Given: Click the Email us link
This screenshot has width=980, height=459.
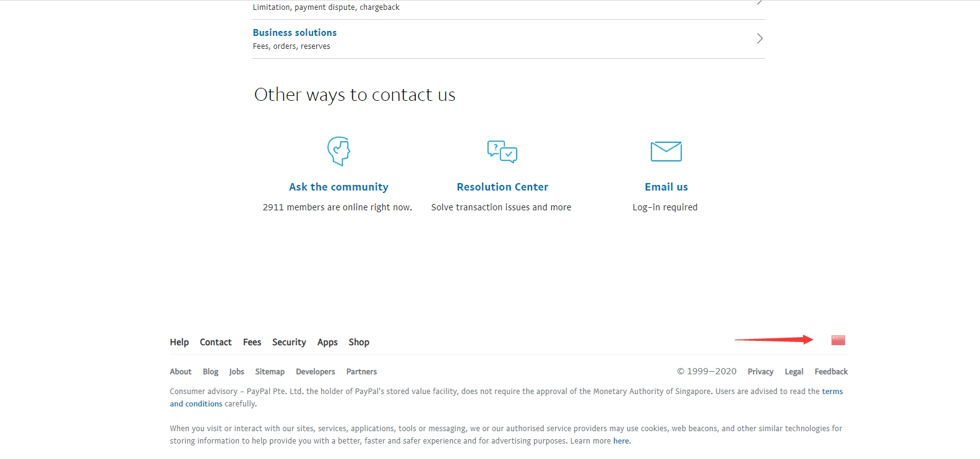Looking at the screenshot, I should [666, 186].
